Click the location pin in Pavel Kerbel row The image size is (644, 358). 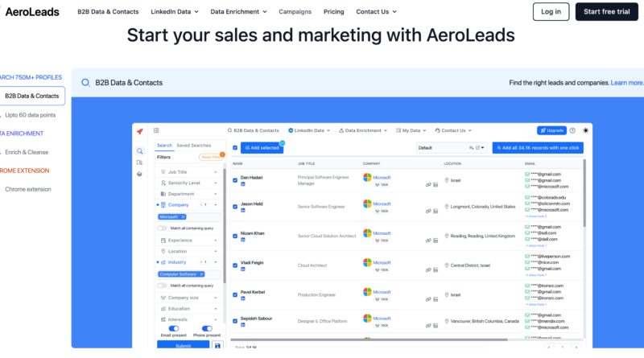pos(447,294)
